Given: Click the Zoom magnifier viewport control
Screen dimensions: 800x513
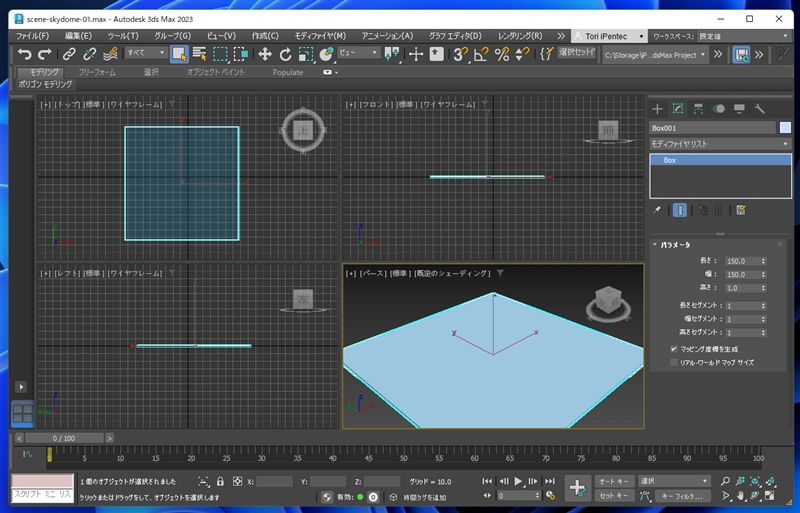Looking at the screenshot, I should (725, 481).
